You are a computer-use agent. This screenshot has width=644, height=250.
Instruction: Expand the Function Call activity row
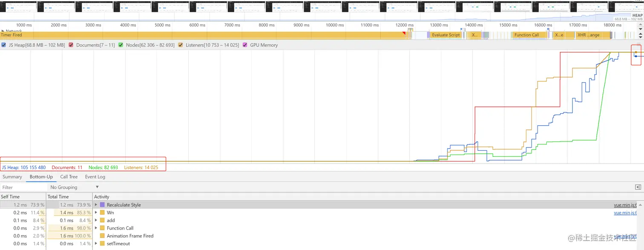click(96, 228)
